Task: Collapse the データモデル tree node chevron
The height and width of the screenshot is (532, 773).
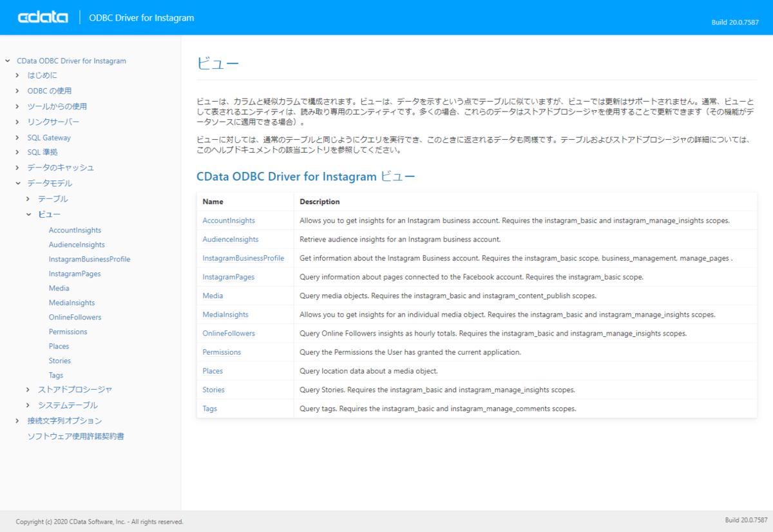Action: 17,184
